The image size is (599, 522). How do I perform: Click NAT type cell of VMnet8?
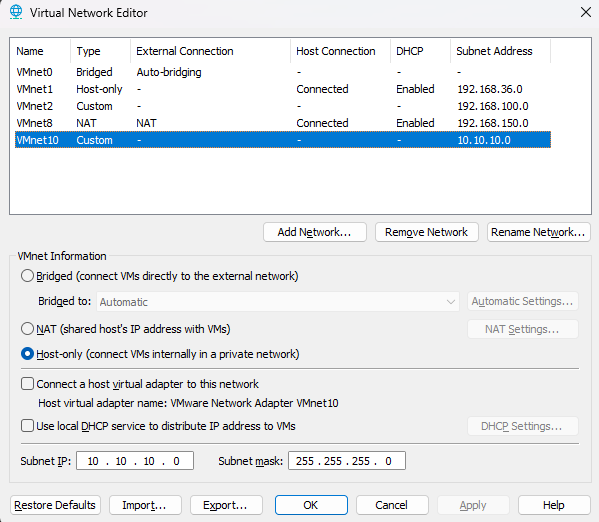[x=86, y=123]
